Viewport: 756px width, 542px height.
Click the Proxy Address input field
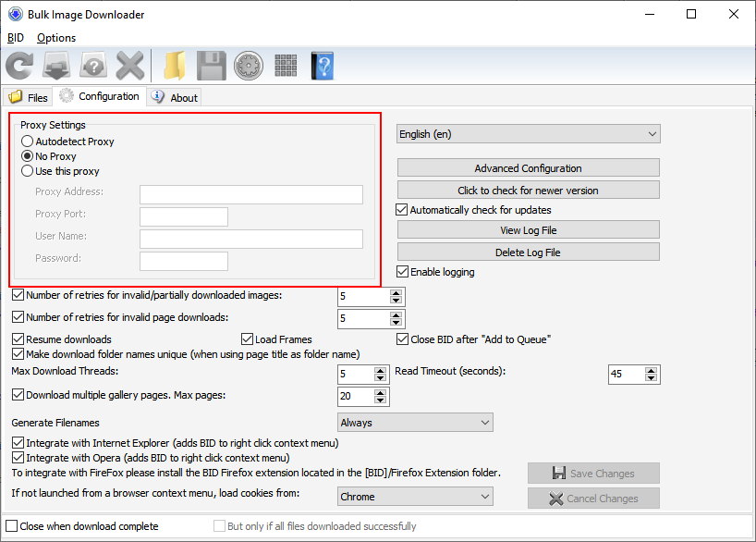point(251,194)
